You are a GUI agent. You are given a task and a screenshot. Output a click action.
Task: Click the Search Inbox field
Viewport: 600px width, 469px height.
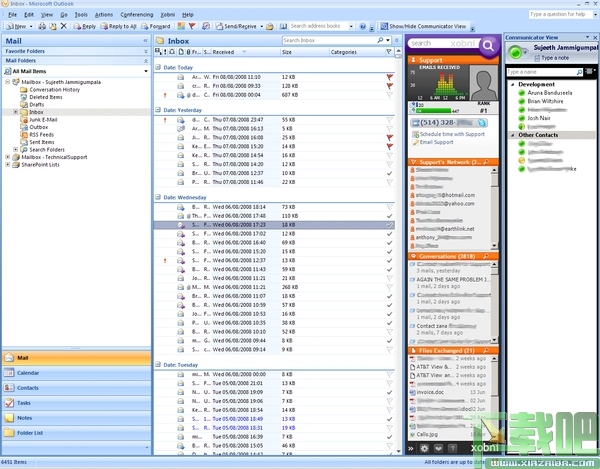[x=329, y=40]
